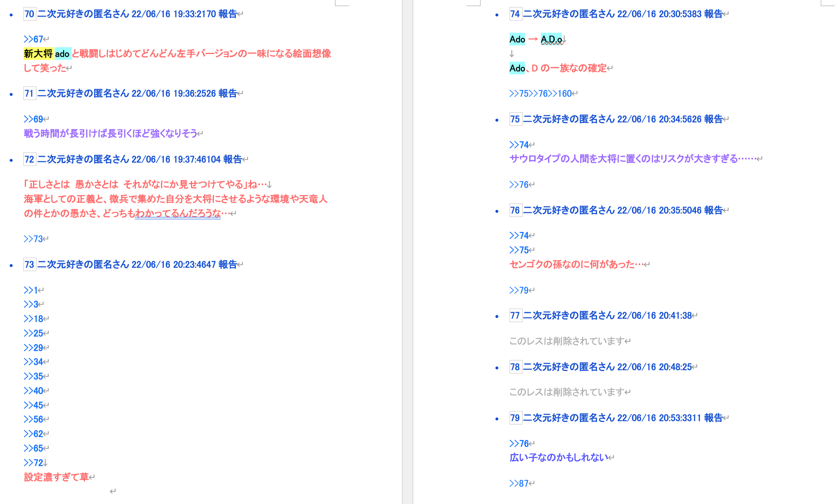Open the >>29 anchor in post 73
This screenshot has height=504, width=839.
[x=33, y=348]
